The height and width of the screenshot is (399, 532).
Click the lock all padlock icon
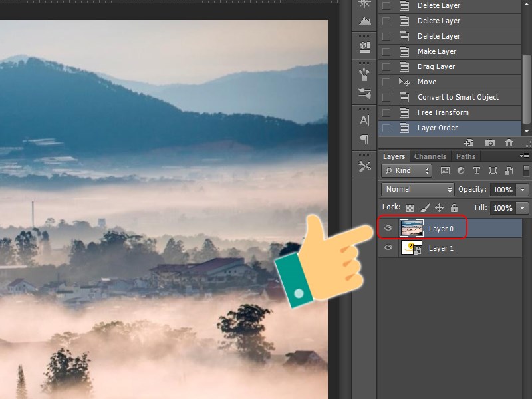[454, 208]
